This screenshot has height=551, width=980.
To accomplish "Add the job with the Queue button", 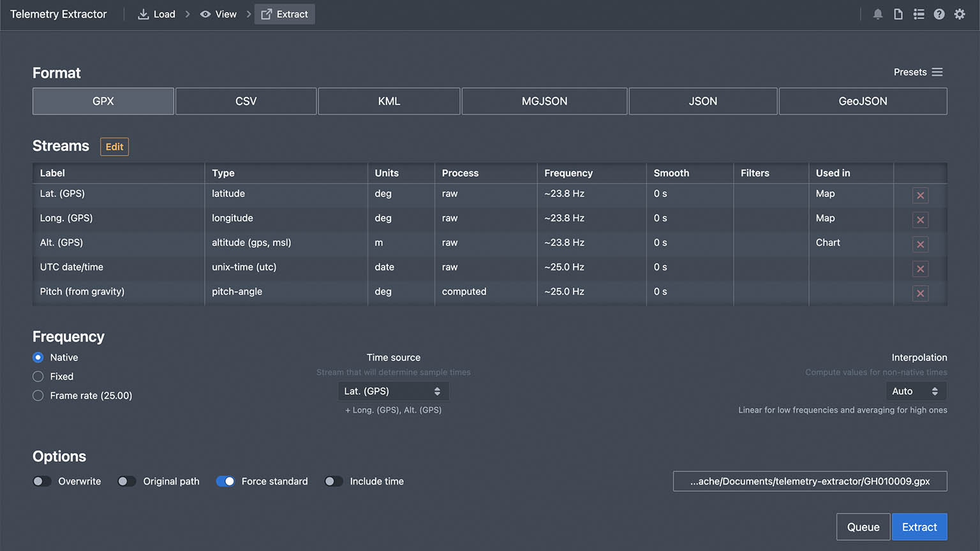I will pyautogui.click(x=863, y=527).
